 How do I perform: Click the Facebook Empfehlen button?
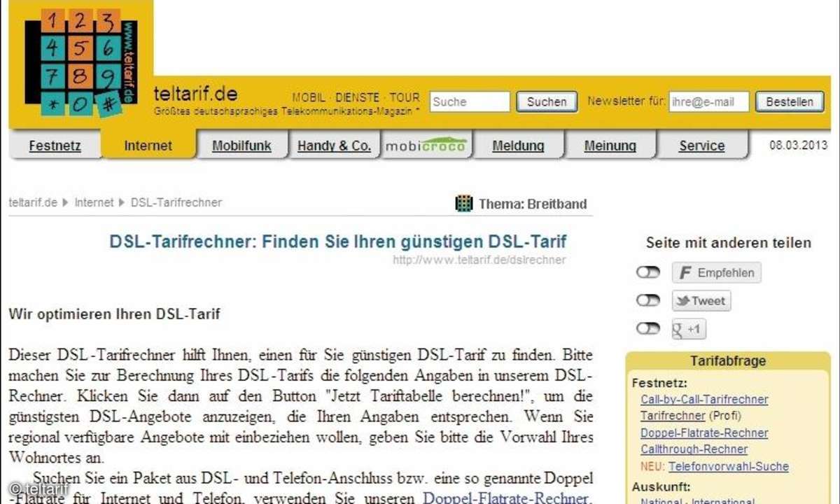click(x=716, y=273)
